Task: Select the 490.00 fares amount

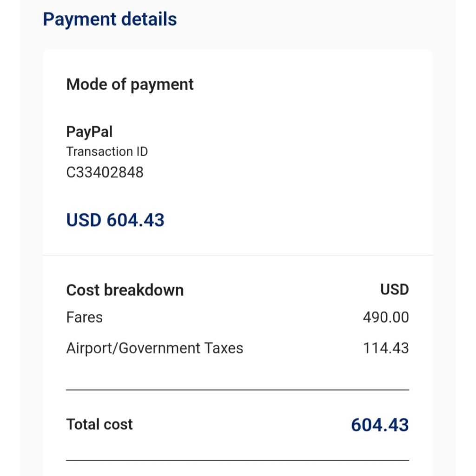Action: pyautogui.click(x=385, y=317)
